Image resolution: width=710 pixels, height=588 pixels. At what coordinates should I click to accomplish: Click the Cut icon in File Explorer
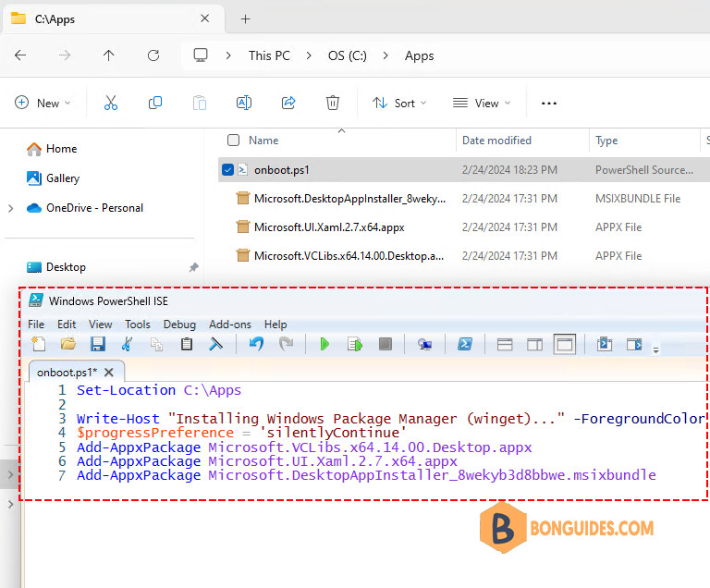(111, 103)
